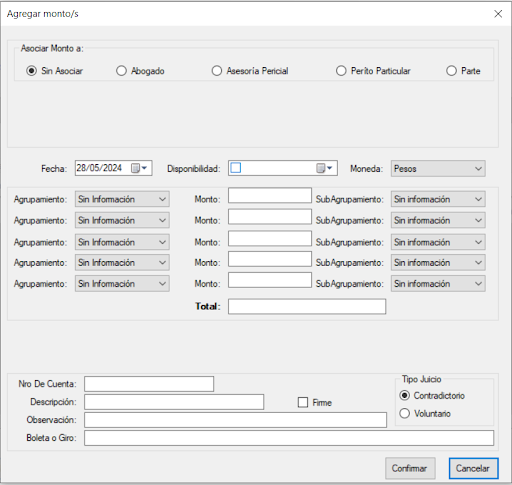Expand the last Agrupamiento dropdown

[x=122, y=284]
